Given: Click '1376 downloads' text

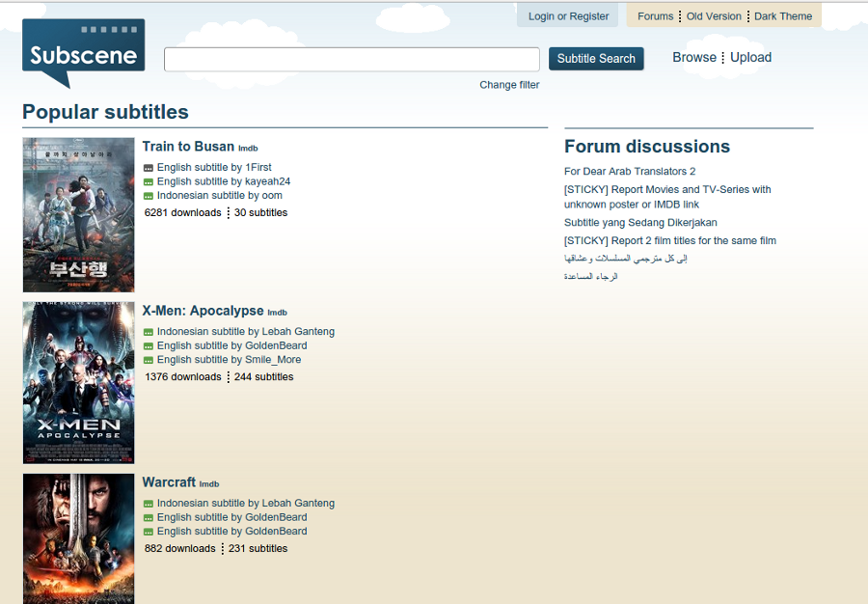Looking at the screenshot, I should (x=183, y=376).
